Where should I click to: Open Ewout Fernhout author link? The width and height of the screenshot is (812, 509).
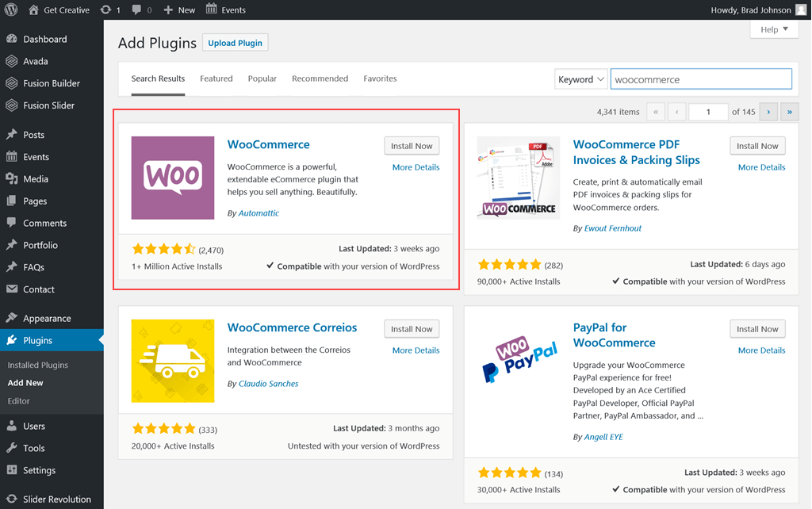pos(613,228)
